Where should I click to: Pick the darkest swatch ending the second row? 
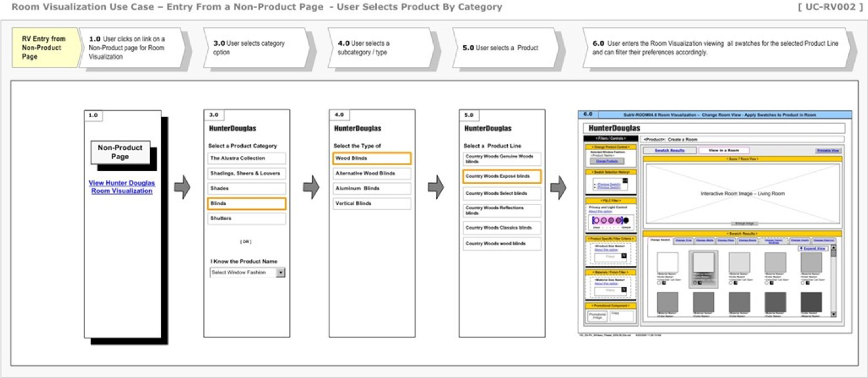click(811, 303)
